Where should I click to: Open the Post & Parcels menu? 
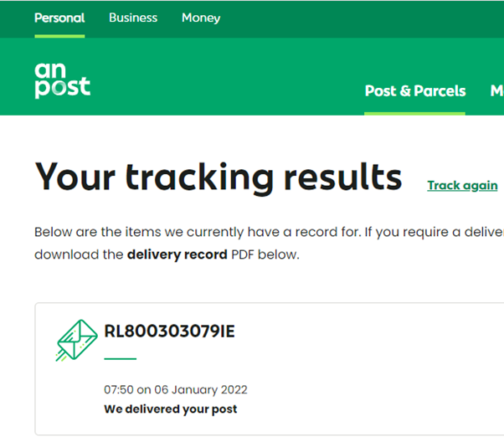click(x=414, y=91)
